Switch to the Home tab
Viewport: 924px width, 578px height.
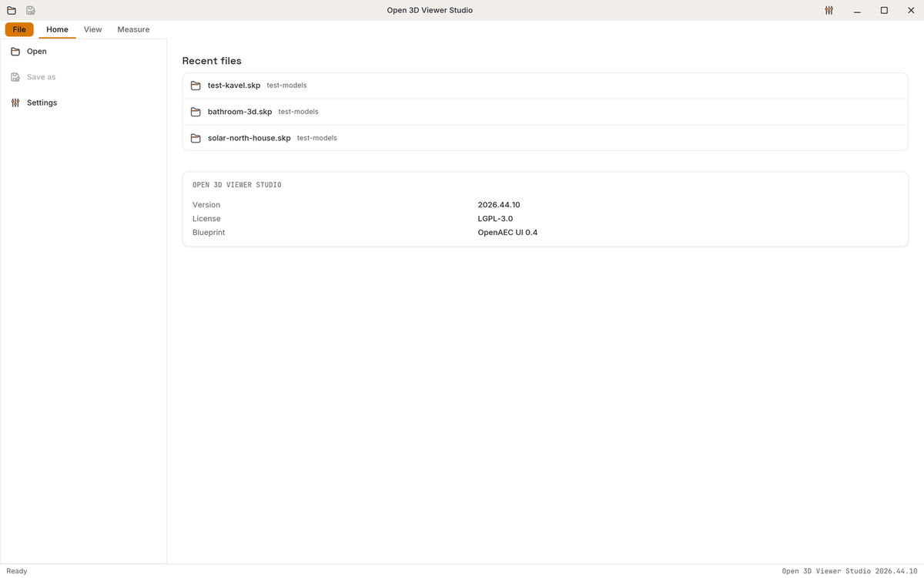pos(58,29)
